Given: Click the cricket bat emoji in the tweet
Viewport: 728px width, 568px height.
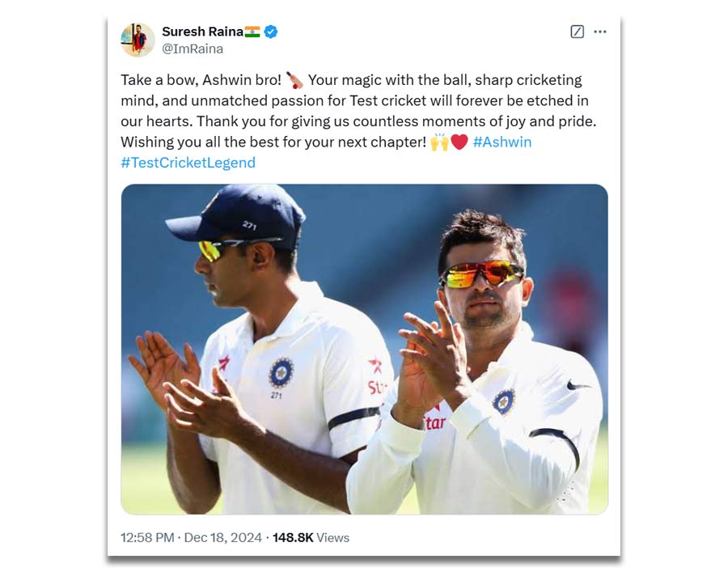Looking at the screenshot, I should tap(294, 80).
